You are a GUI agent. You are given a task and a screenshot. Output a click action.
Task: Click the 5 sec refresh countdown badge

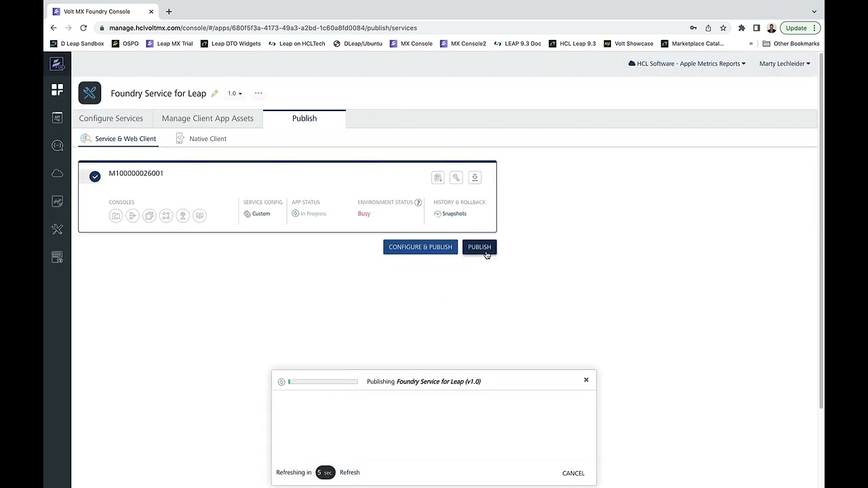325,472
